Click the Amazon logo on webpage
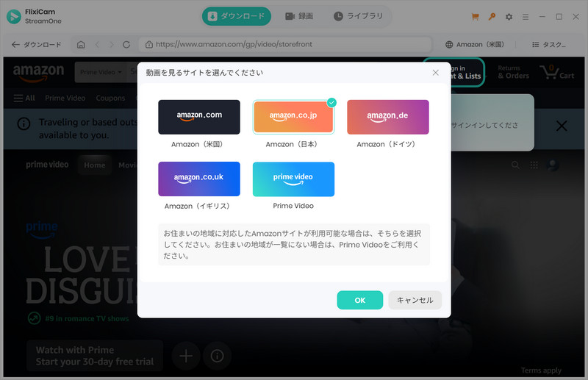The image size is (588, 380). coord(38,72)
